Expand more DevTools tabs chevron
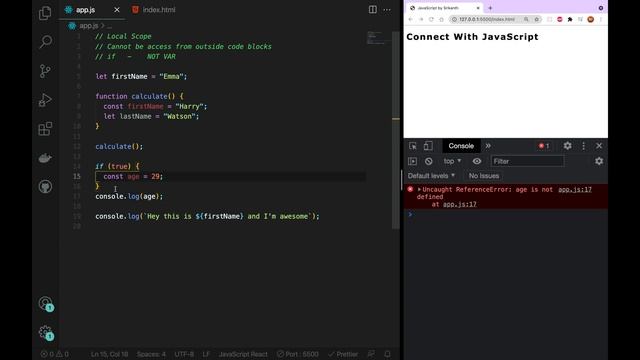 coord(488,146)
